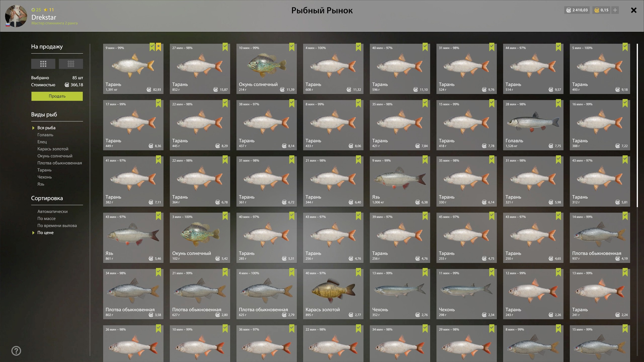Filter list by Плотва обыкновенная

coord(60,163)
